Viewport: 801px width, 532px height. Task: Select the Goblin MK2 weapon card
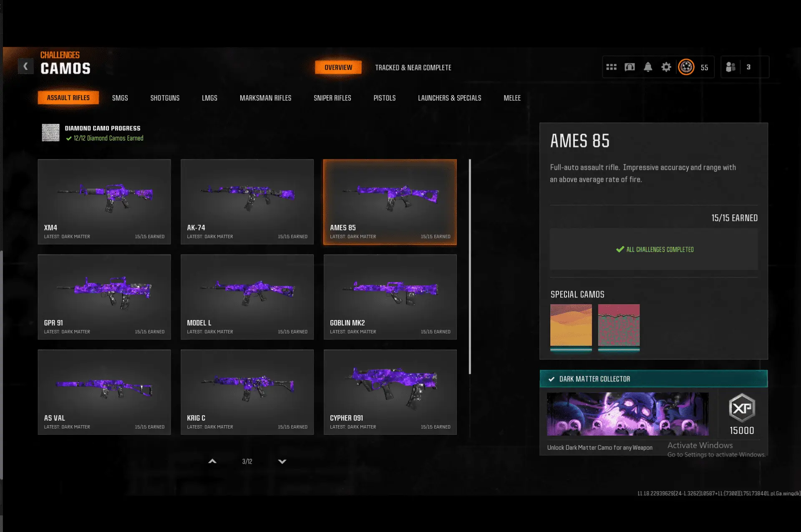[390, 297]
